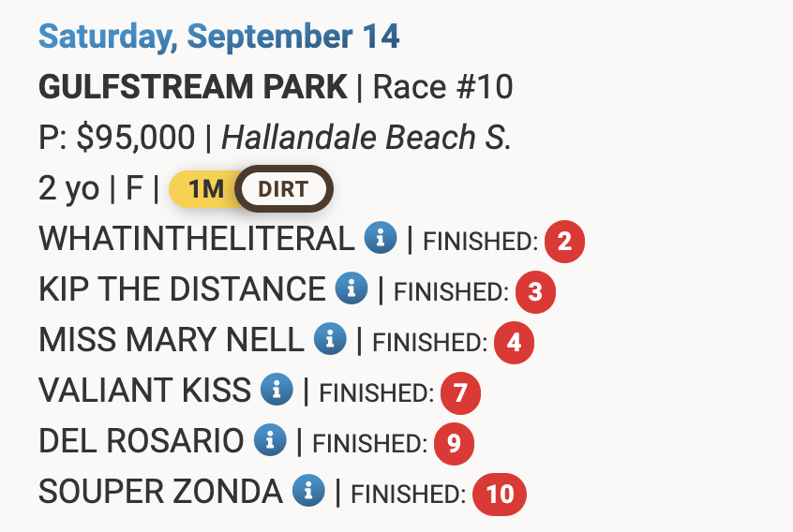Click red finish badge number 2

pyautogui.click(x=564, y=242)
